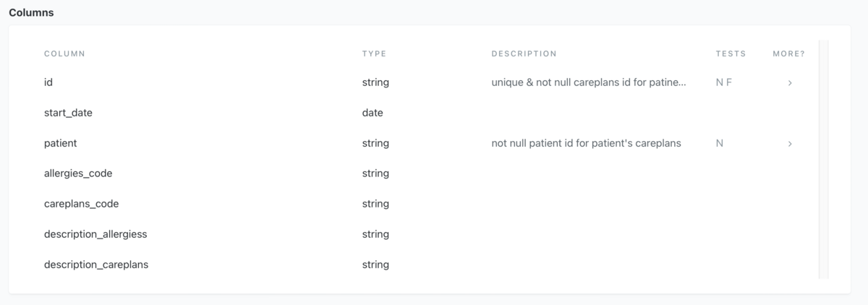Click the TESTS header label

(731, 53)
